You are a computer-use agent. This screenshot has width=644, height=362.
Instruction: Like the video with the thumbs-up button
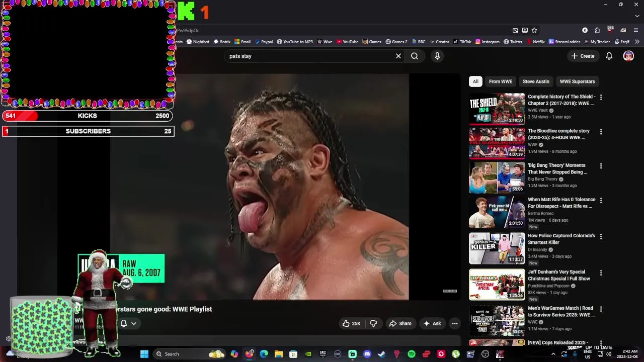(x=351, y=324)
